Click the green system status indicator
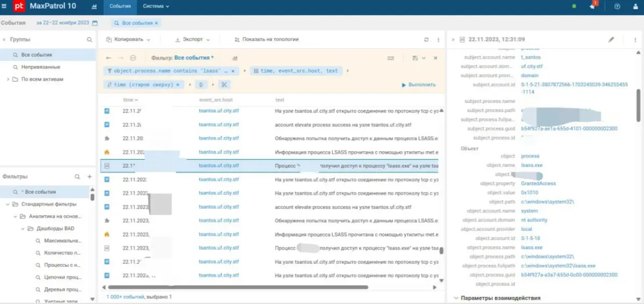The width and height of the screenshot is (644, 304). [574, 6]
